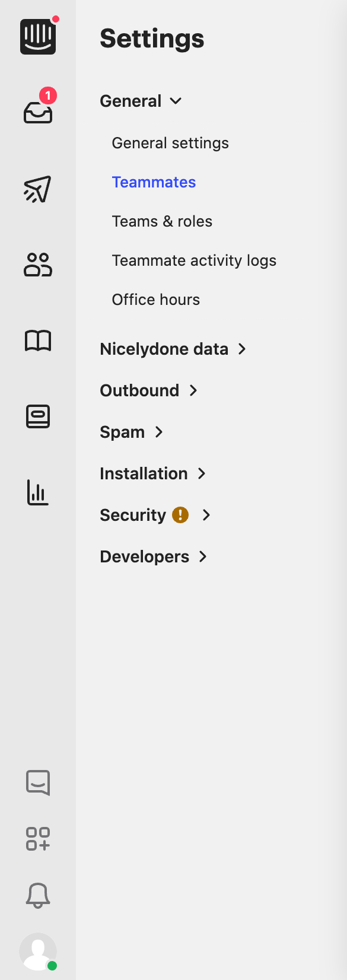347x980 pixels.
Task: Switch to the Teammates settings page
Action: pyautogui.click(x=154, y=182)
